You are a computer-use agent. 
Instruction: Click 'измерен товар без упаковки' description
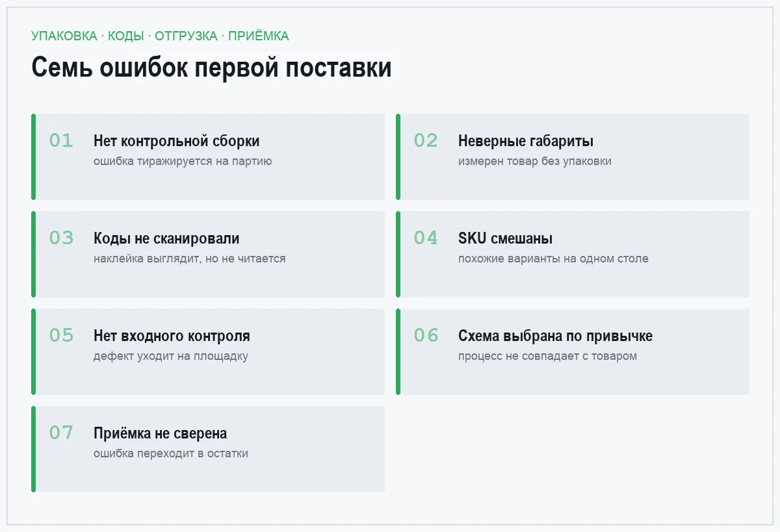pyautogui.click(x=535, y=161)
